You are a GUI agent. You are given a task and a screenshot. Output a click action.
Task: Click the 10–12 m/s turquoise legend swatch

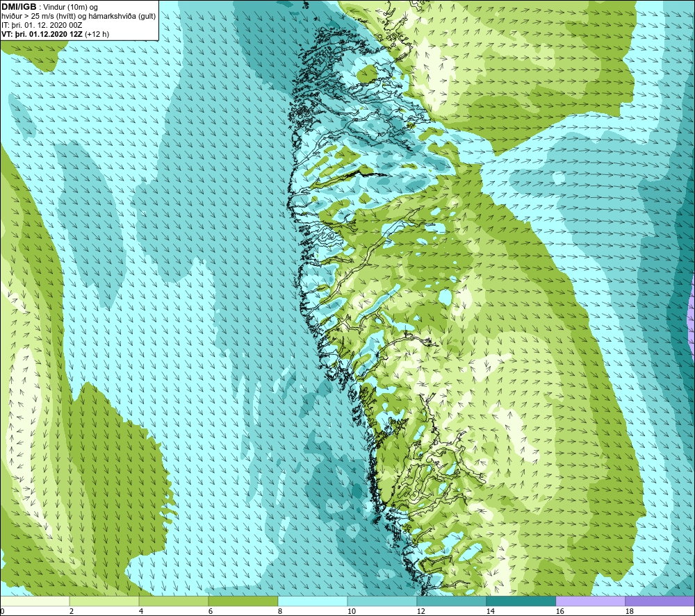click(382, 601)
